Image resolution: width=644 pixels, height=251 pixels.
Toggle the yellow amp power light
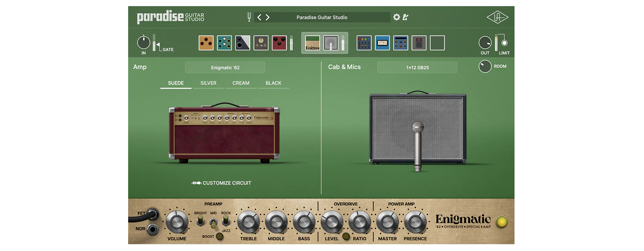click(x=502, y=222)
